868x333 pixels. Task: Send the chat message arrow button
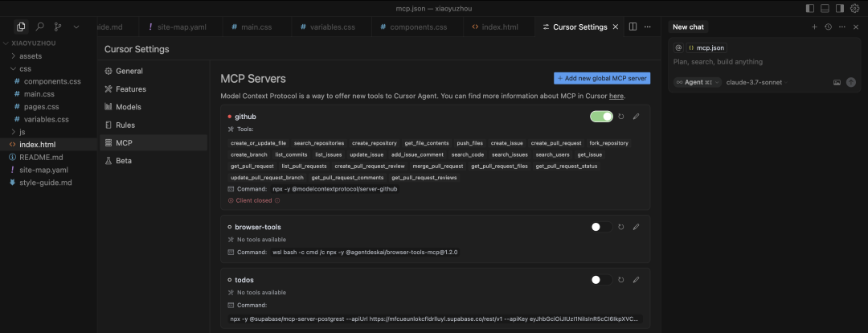point(851,82)
